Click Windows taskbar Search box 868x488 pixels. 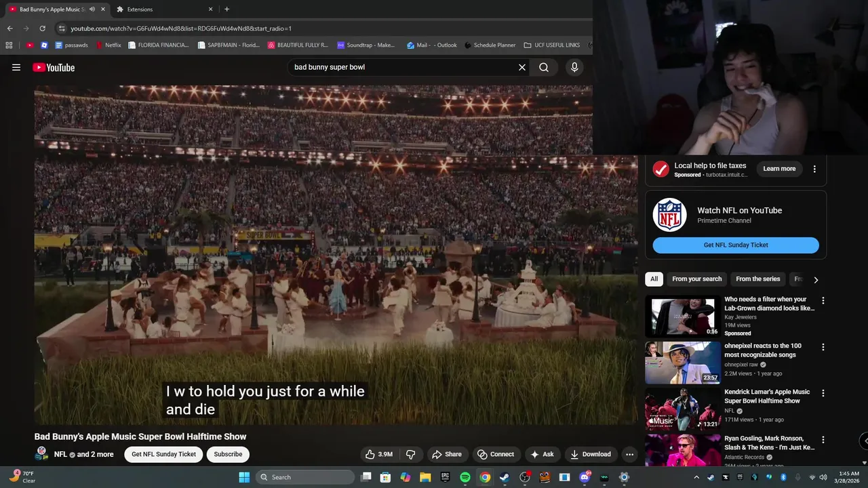[x=305, y=477]
